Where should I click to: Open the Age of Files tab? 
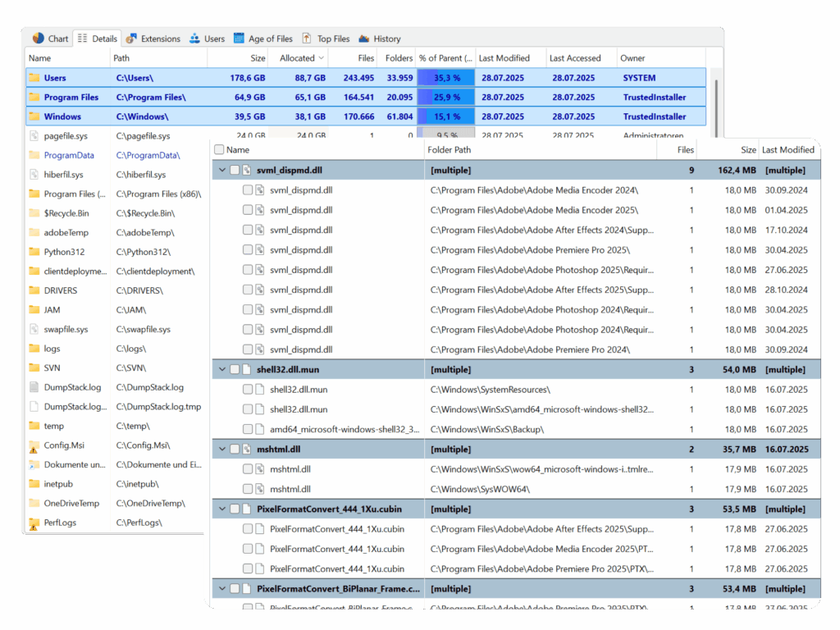[263, 39]
